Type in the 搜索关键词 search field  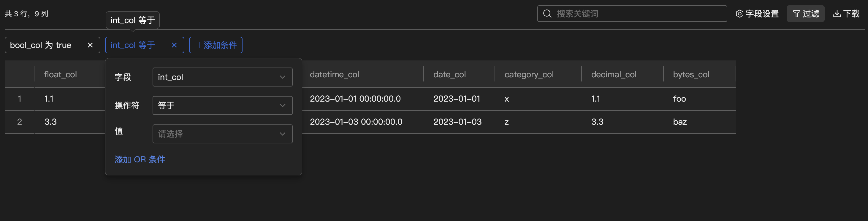click(x=640, y=13)
